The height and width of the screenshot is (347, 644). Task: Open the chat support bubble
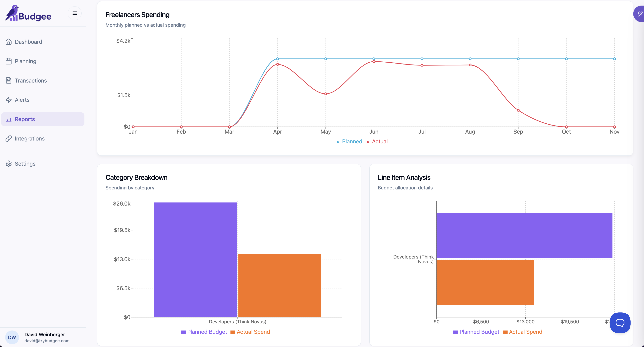(620, 322)
